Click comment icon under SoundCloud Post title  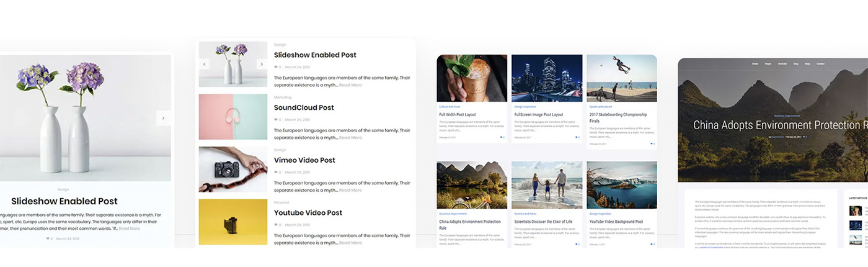(x=276, y=120)
